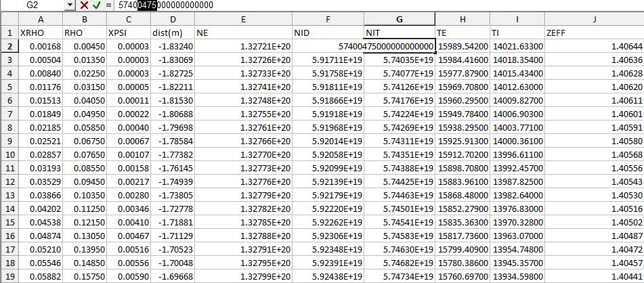The width and height of the screenshot is (644, 283).
Task: Select column E header
Action: [242, 19]
